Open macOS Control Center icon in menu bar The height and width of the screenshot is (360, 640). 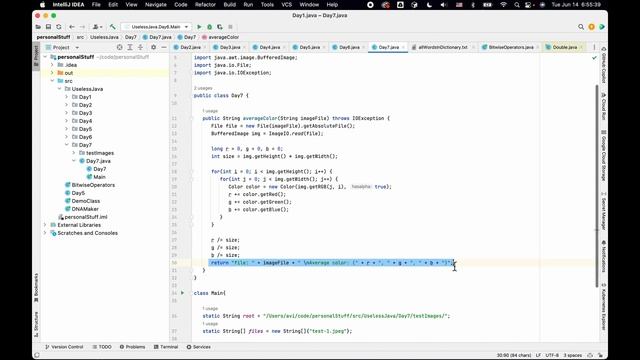pos(528,5)
